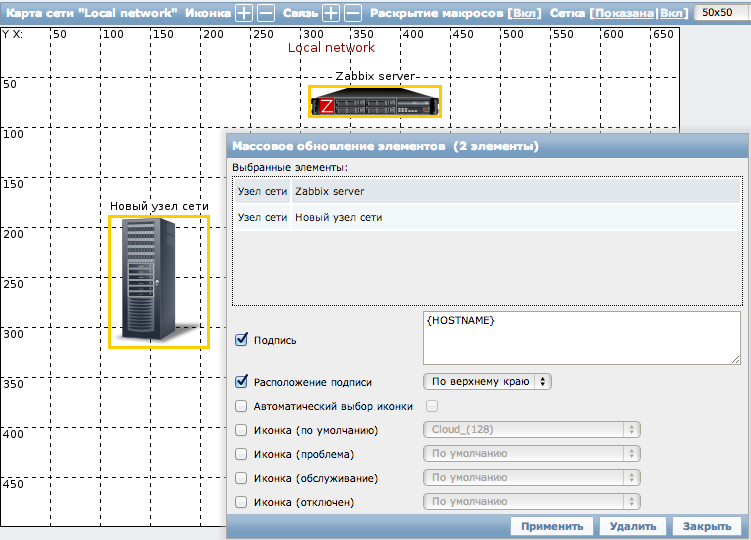751x540 pixels.
Task: Add a link with Связь plus button
Action: 331,13
